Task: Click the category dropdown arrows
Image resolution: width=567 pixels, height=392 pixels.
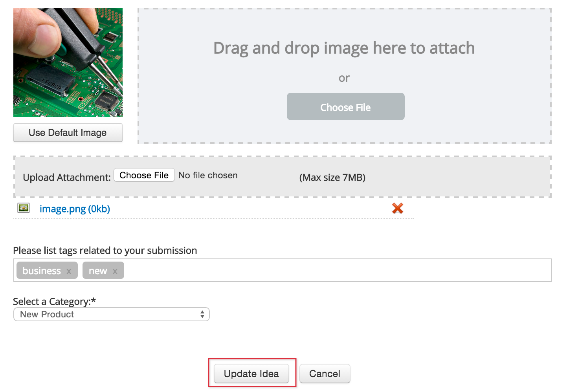Action: tap(202, 314)
